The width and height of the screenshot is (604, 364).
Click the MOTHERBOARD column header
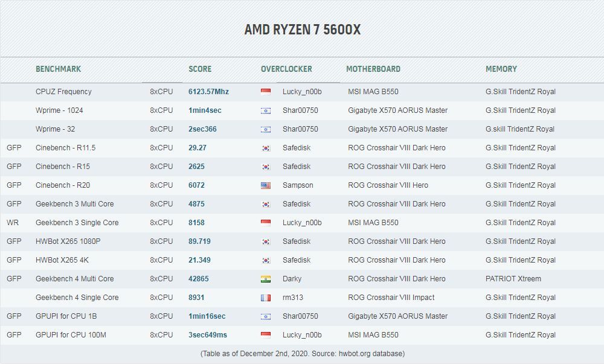point(373,69)
